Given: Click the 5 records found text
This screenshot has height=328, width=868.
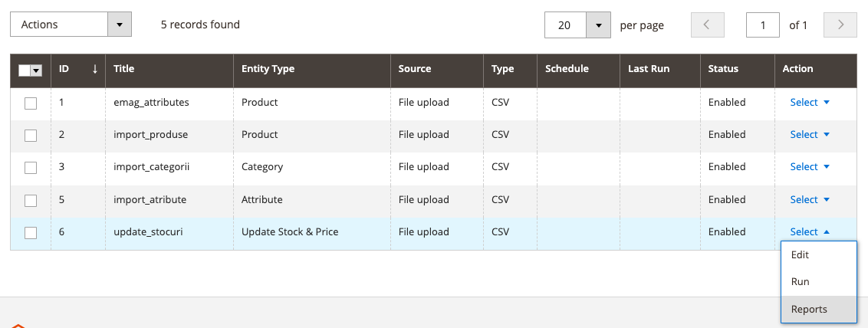Looking at the screenshot, I should pos(200,25).
